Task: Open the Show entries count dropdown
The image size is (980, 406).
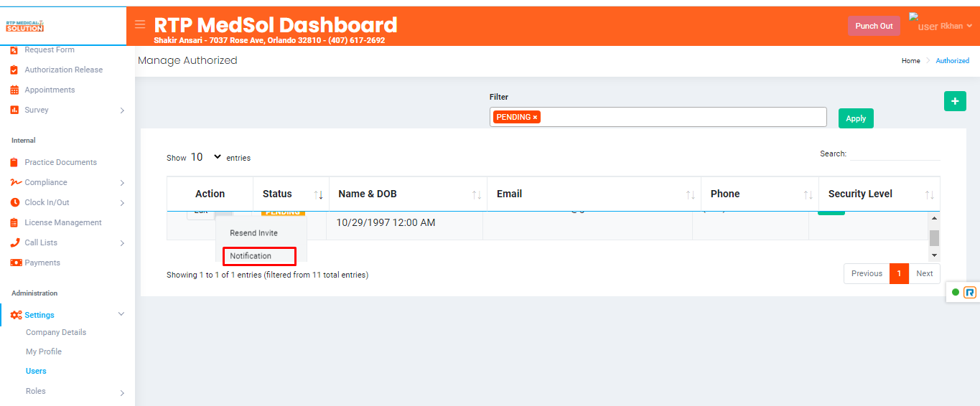Action: point(206,157)
